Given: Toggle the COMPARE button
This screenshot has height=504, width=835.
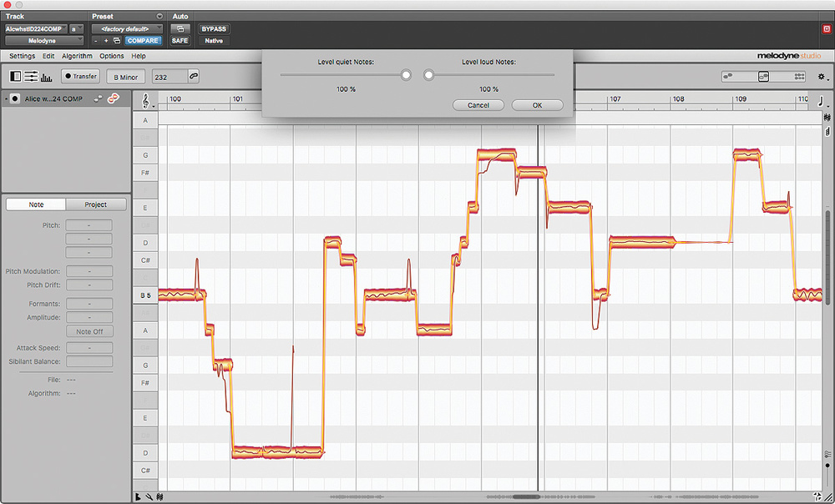Looking at the screenshot, I should coord(142,39).
